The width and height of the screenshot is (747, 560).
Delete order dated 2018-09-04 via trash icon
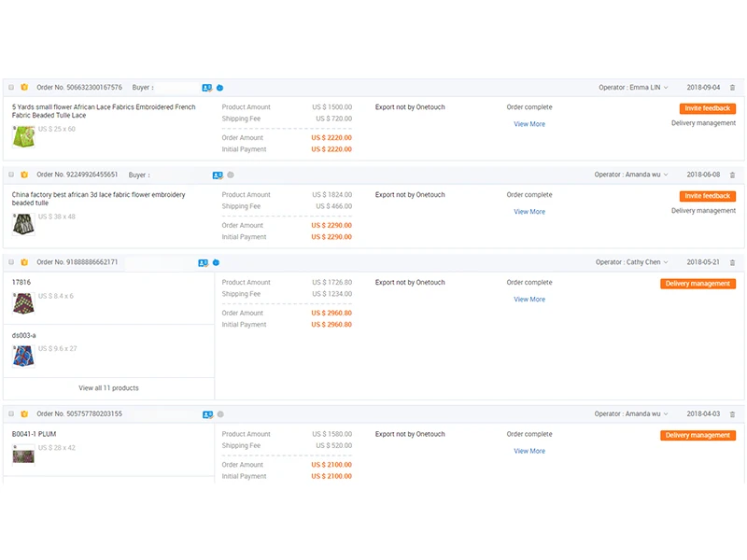click(732, 88)
